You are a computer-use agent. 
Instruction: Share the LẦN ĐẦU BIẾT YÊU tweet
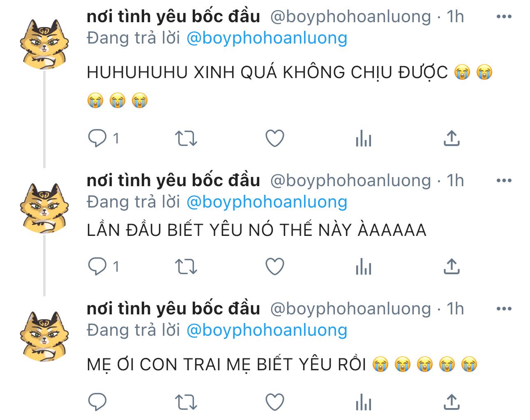tap(452, 266)
